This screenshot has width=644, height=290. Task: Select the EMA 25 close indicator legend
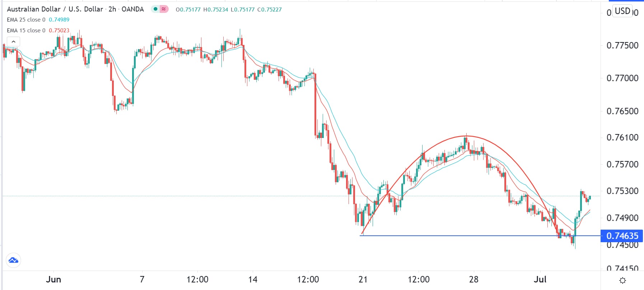click(x=26, y=20)
